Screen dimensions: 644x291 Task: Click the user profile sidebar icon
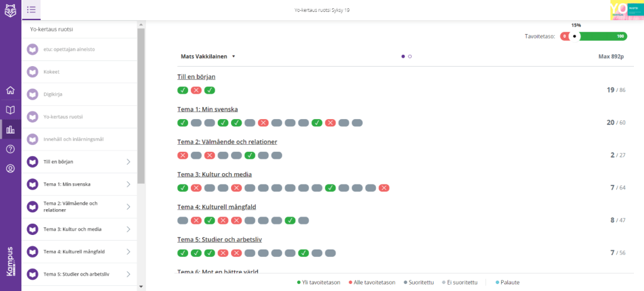click(10, 169)
